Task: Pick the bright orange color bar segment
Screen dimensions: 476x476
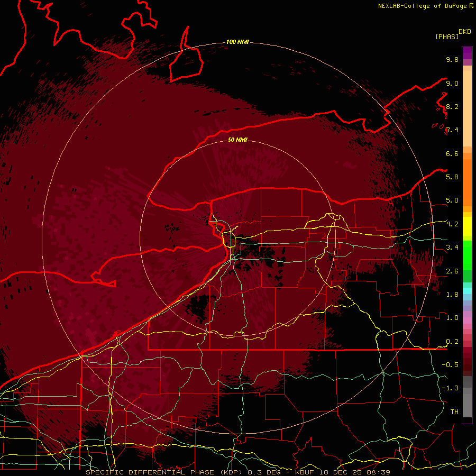Action: (467, 182)
